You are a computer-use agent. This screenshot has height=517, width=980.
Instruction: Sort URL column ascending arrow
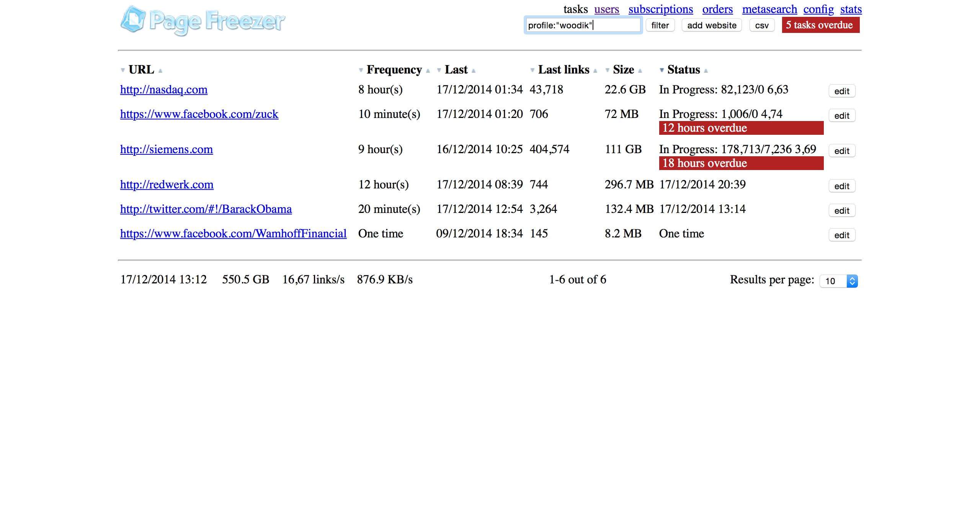click(160, 70)
